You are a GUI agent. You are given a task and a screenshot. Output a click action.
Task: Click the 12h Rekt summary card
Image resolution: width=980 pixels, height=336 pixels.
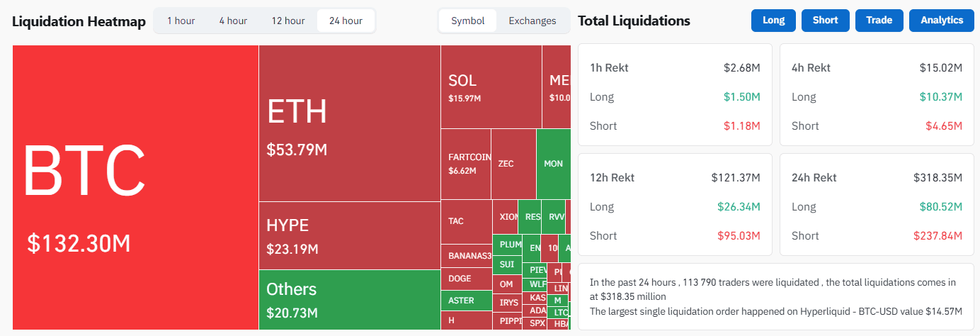(675, 205)
